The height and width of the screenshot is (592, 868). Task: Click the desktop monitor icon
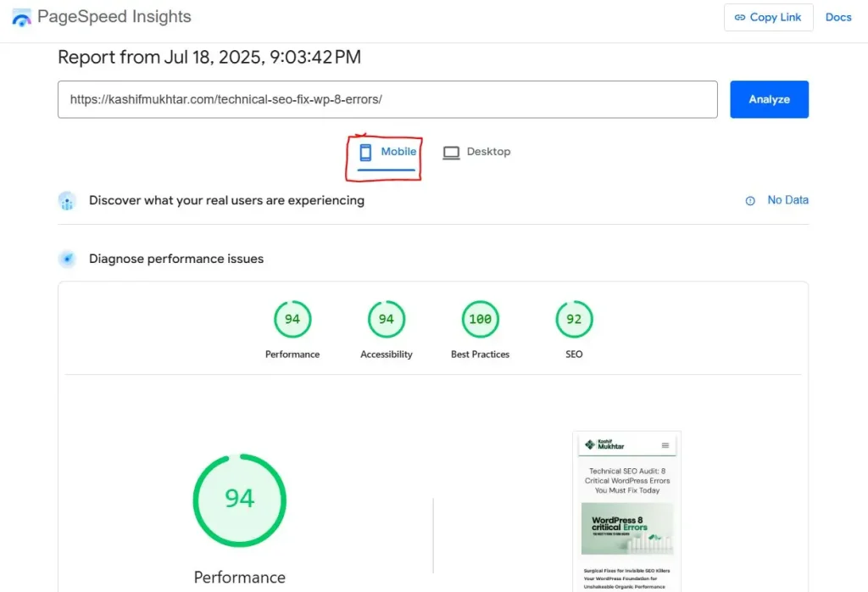(451, 153)
